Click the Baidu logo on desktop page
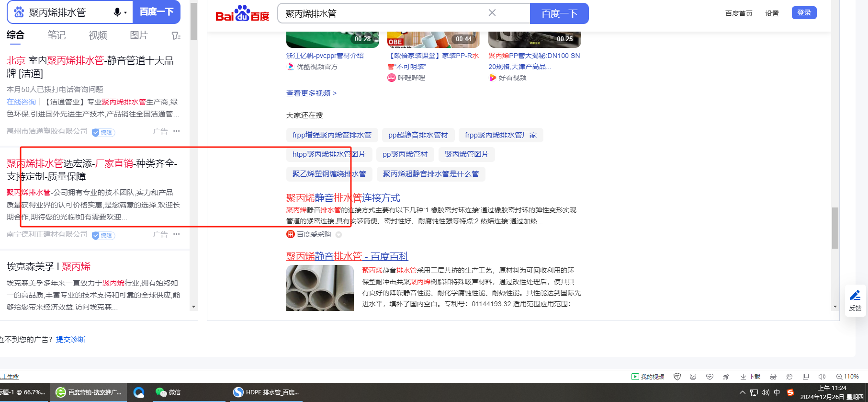This screenshot has width=868, height=402. (242, 13)
